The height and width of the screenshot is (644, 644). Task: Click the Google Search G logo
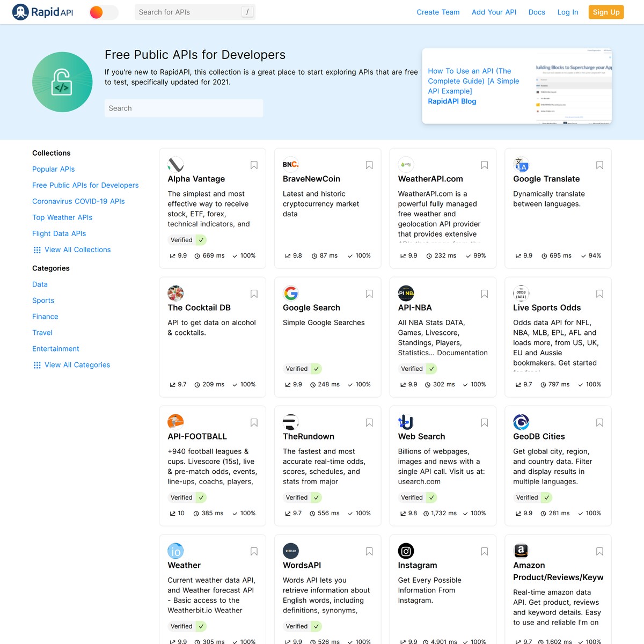291,294
